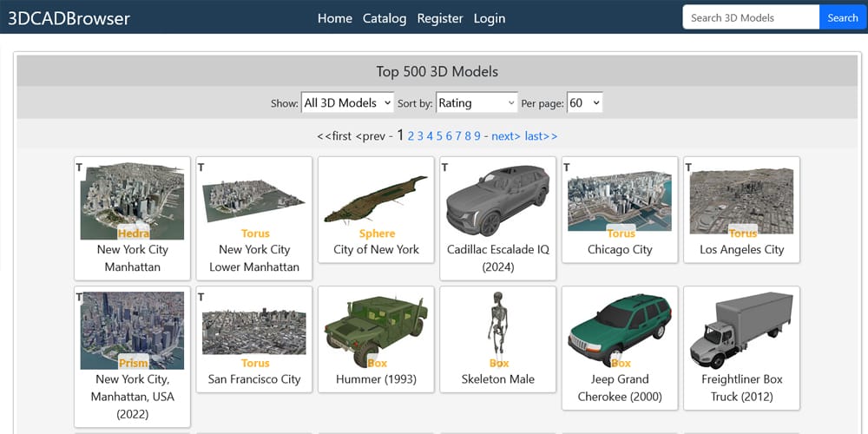Expand the Show All 3D Models dropdown

348,103
